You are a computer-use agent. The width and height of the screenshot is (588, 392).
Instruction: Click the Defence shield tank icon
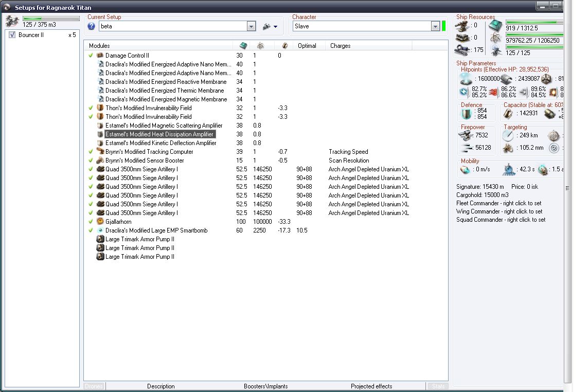(466, 114)
